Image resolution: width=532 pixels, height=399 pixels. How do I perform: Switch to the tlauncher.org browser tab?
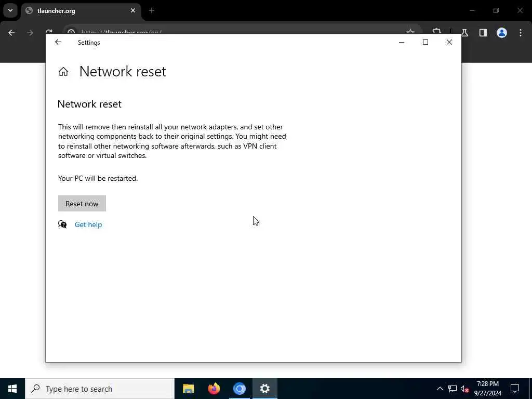pos(81,11)
